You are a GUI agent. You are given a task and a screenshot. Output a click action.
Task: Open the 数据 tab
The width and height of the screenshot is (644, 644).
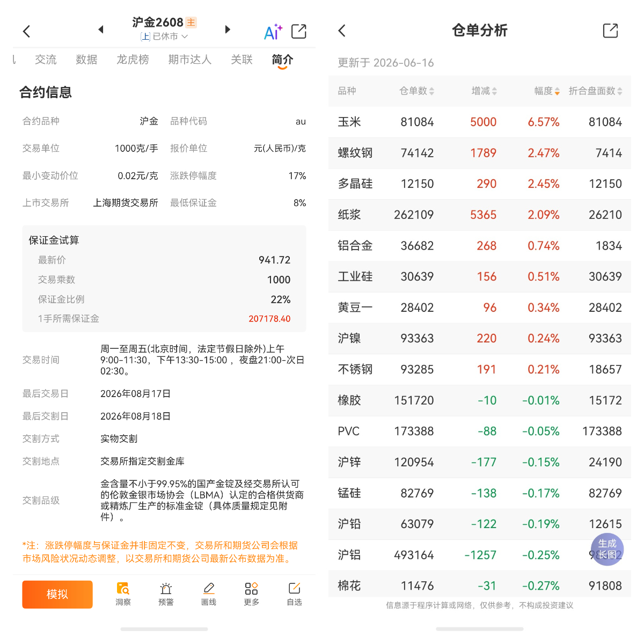86,60
